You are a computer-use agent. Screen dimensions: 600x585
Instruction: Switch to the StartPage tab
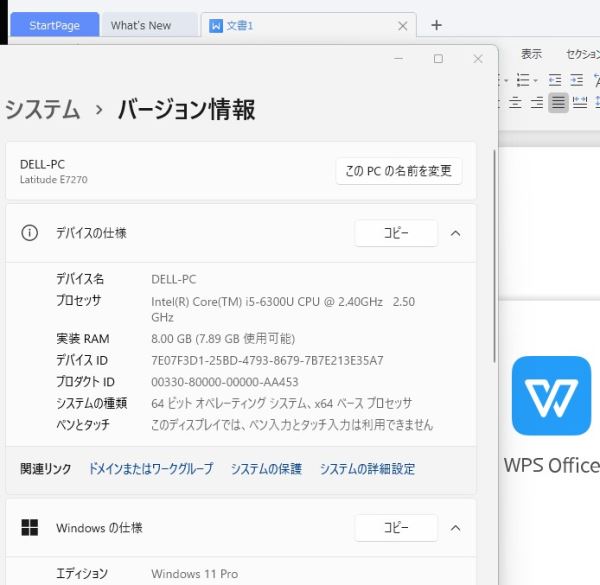54,25
